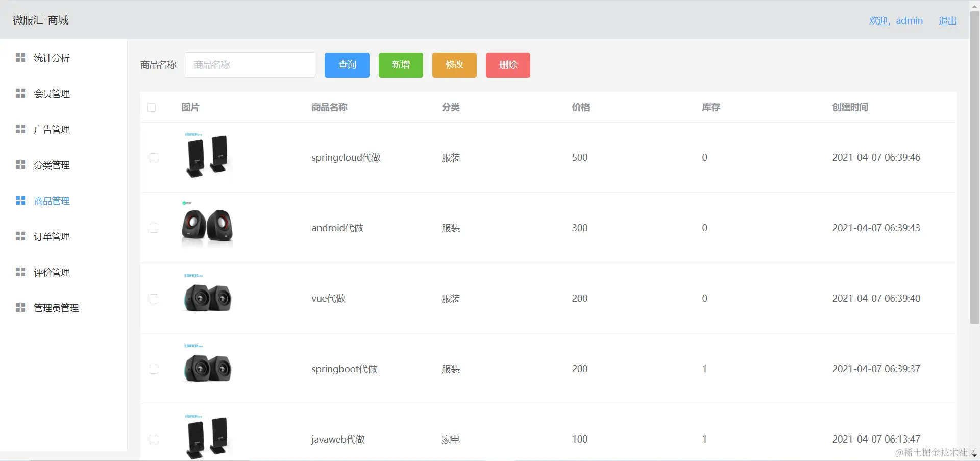Click the 价格 column header
The width and height of the screenshot is (980, 461).
click(x=581, y=107)
